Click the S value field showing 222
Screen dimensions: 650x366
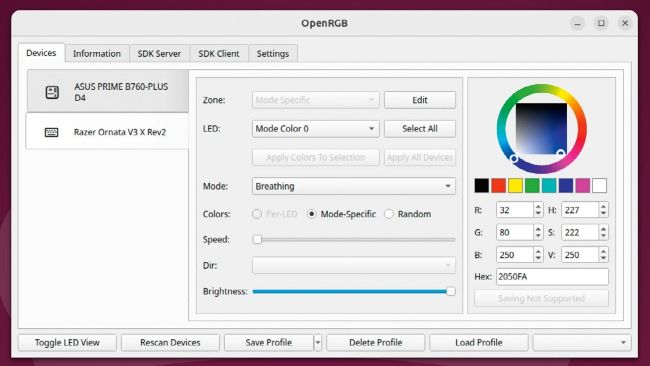coord(580,232)
